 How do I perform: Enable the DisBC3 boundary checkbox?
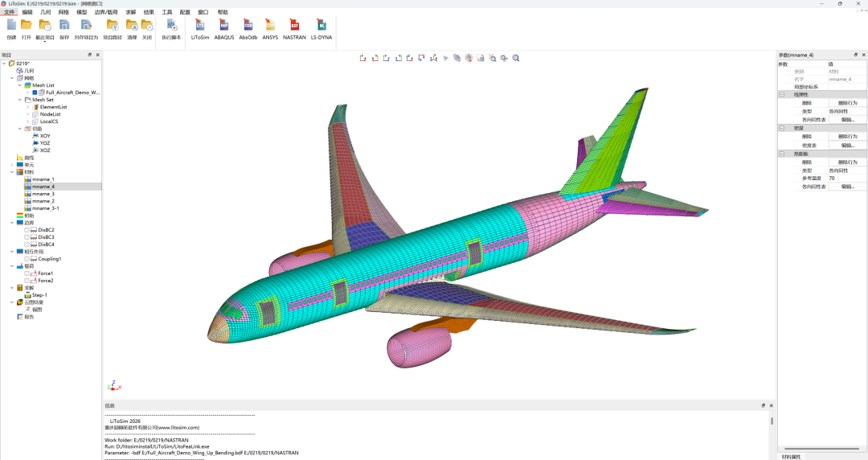pyautogui.click(x=27, y=237)
